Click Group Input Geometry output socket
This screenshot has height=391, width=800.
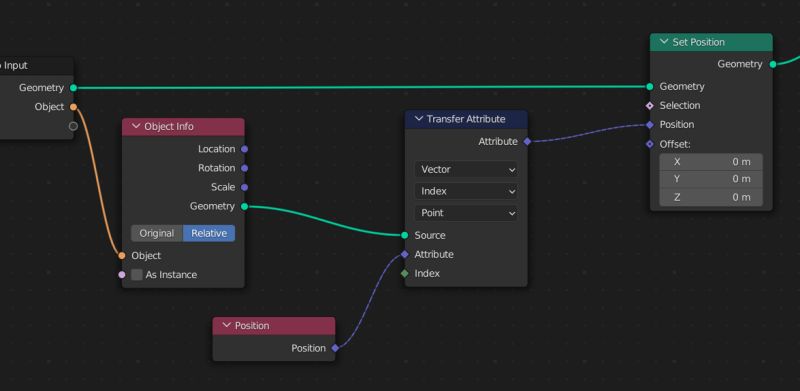73,88
